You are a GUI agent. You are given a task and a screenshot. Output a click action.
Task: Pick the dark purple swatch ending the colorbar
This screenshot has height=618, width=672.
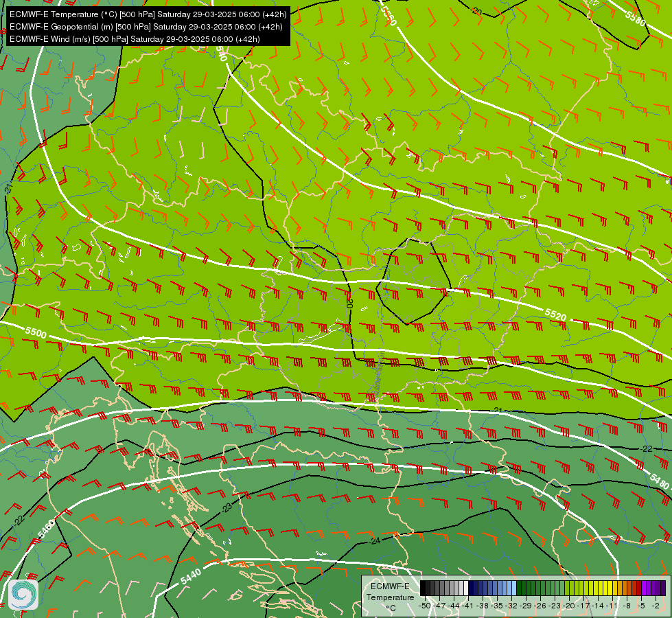coord(663,588)
